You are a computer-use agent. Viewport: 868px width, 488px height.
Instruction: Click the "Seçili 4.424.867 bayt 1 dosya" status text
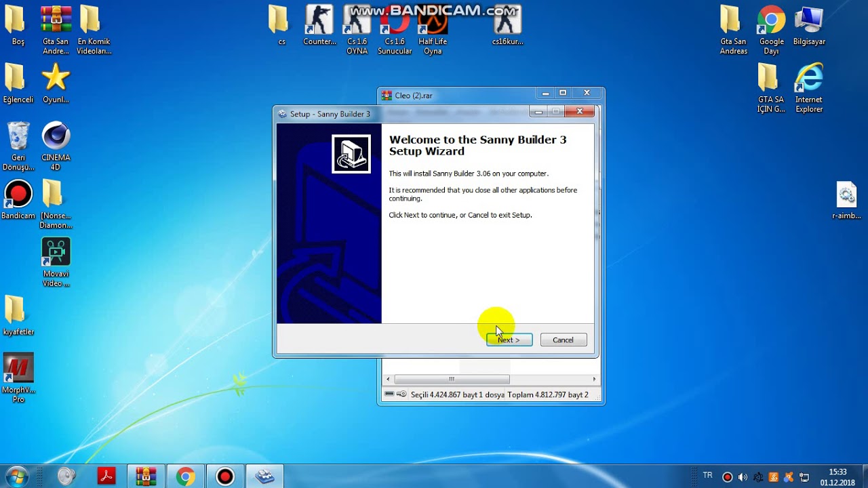458,394
